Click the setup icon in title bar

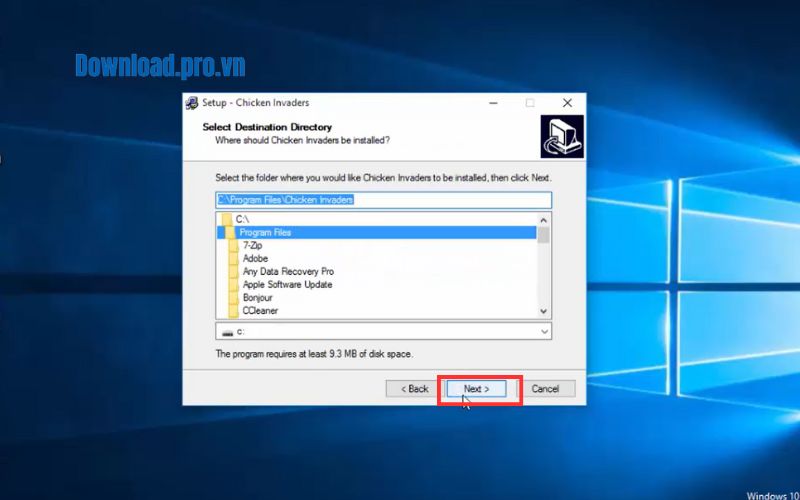pos(192,103)
